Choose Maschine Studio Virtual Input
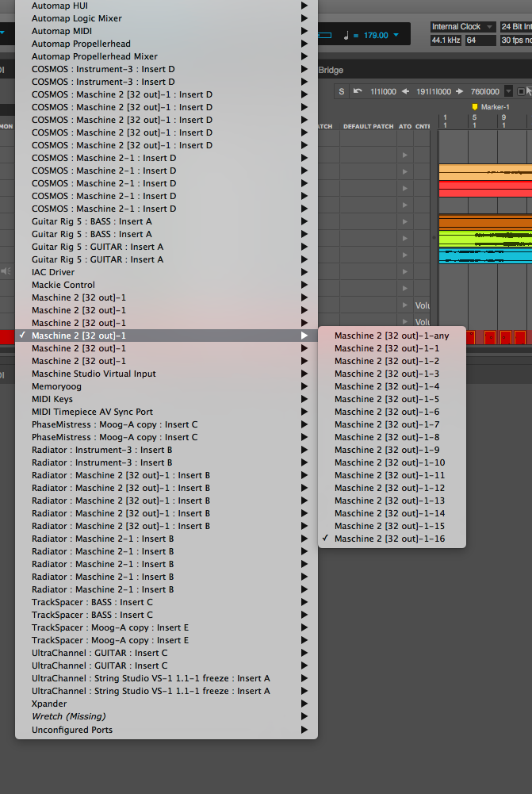This screenshot has width=532, height=794. (x=166, y=374)
